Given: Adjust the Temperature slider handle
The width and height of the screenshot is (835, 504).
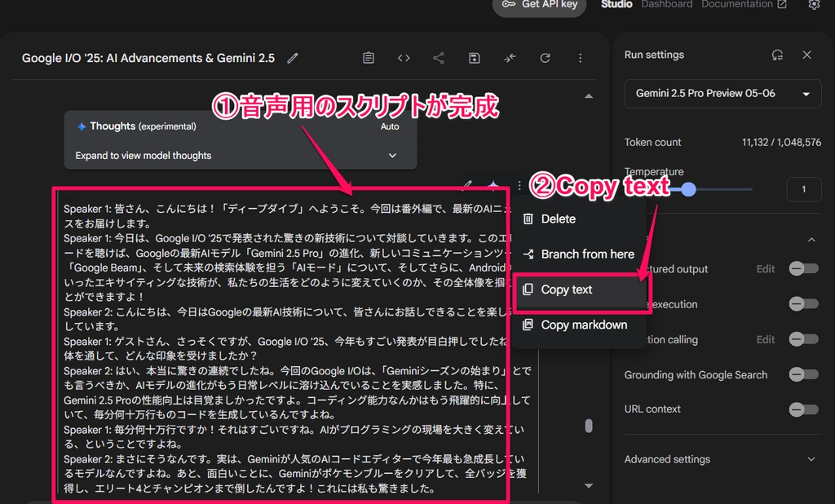Looking at the screenshot, I should [688, 189].
